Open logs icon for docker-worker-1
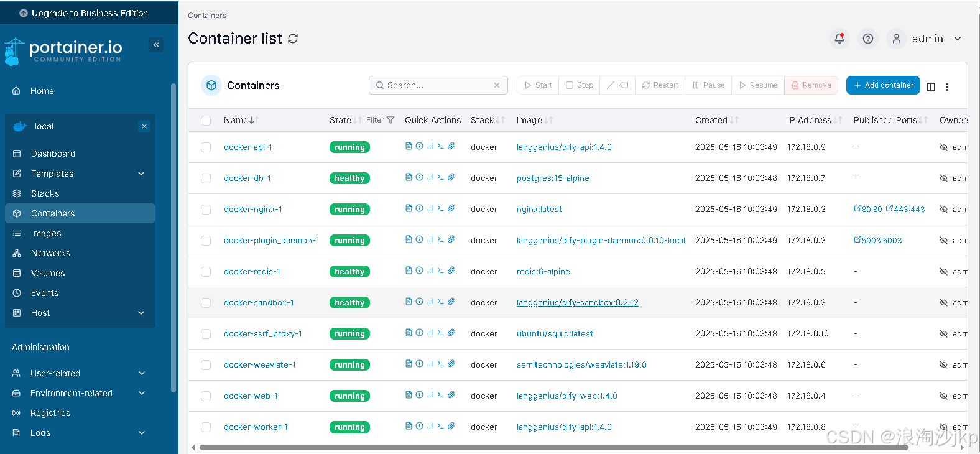980x454 pixels. click(409, 426)
